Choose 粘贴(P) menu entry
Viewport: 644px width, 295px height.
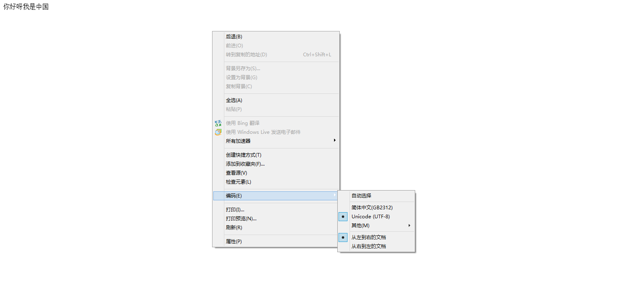[276, 109]
